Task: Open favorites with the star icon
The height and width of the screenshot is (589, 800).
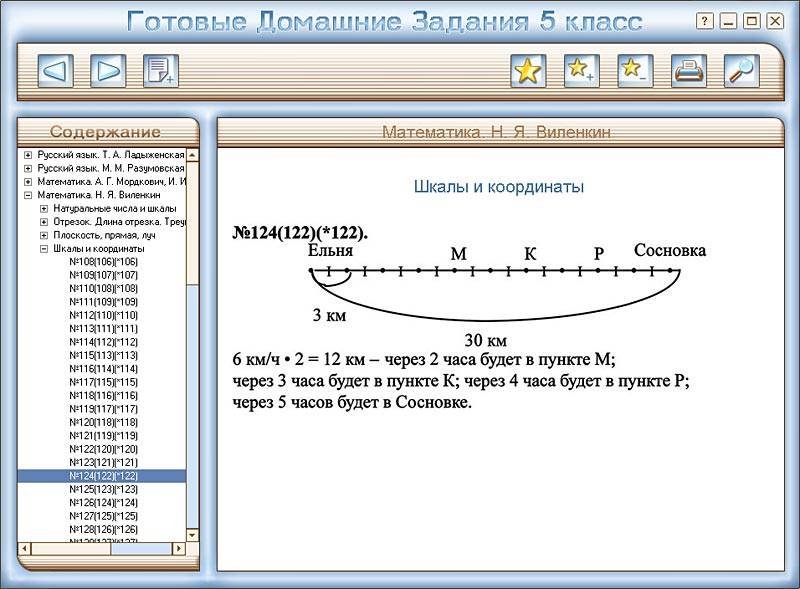Action: pos(528,70)
